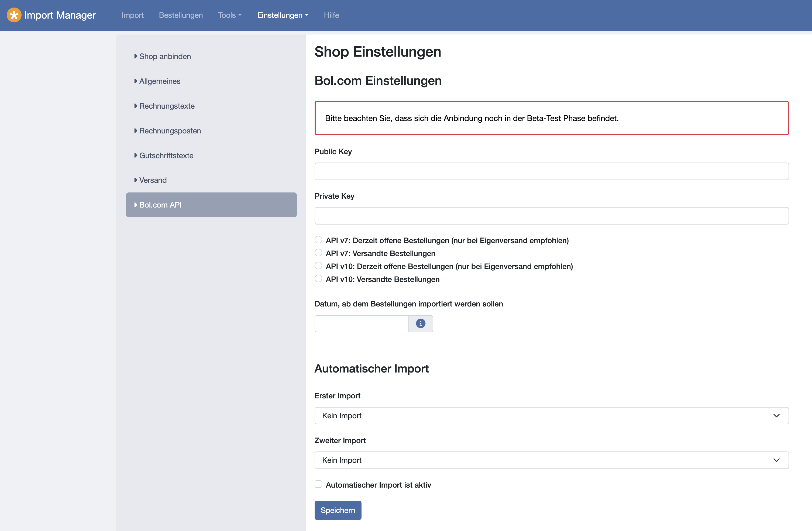Open Gutschriftstexte settings section
The width and height of the screenshot is (812, 531).
[x=211, y=156]
